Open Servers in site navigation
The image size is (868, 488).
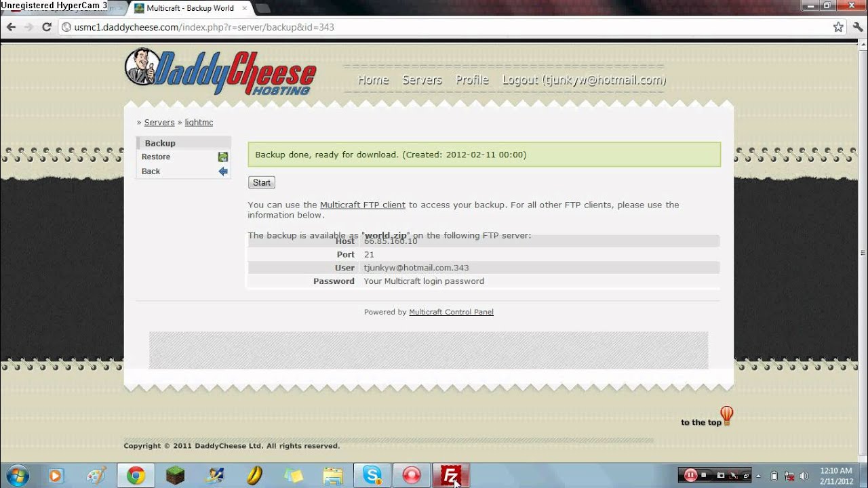(422, 80)
